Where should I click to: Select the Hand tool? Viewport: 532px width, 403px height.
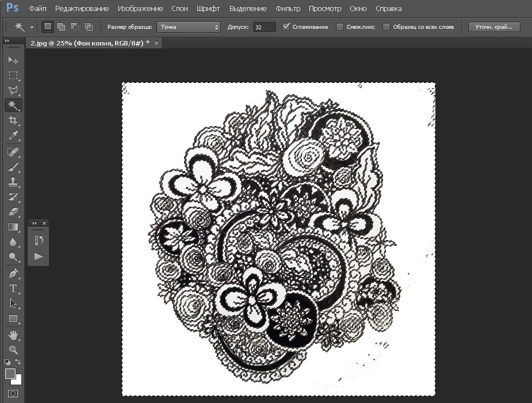(x=13, y=334)
